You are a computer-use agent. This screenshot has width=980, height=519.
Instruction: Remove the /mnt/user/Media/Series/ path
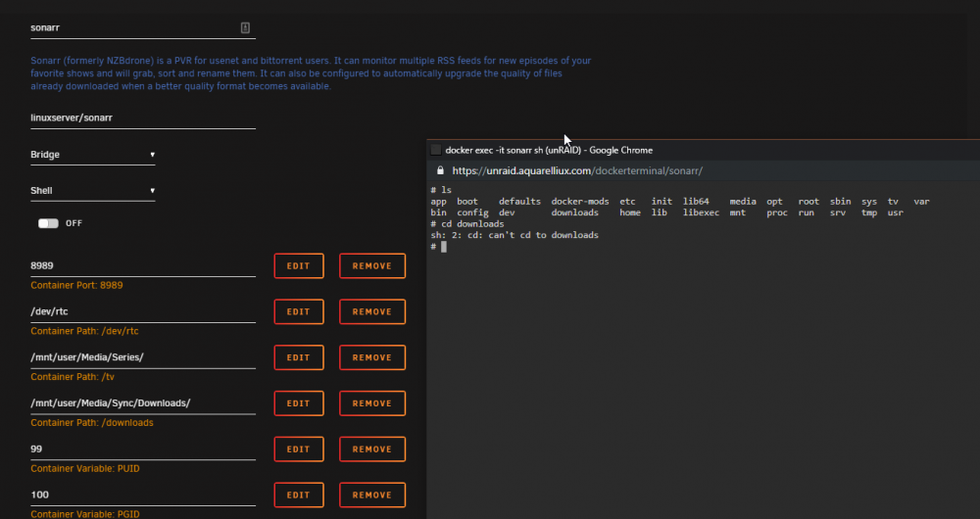371,357
